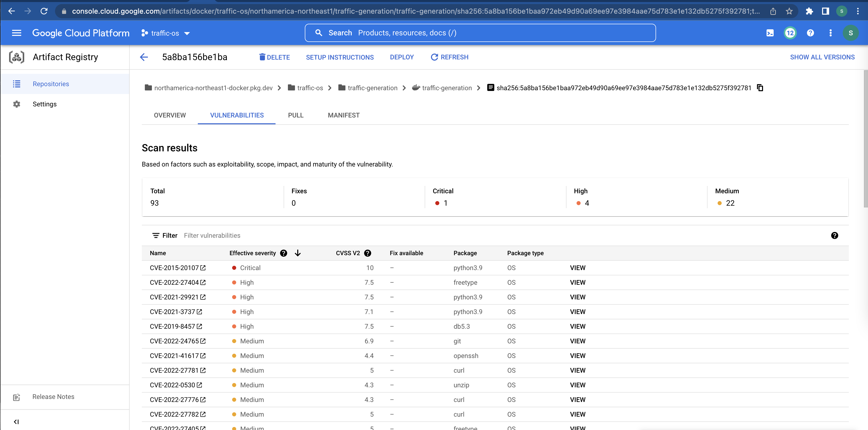Screen dimensions: 868x430
Task: Click the back arrow beside 5a8ba156be1ba
Action: pos(144,57)
